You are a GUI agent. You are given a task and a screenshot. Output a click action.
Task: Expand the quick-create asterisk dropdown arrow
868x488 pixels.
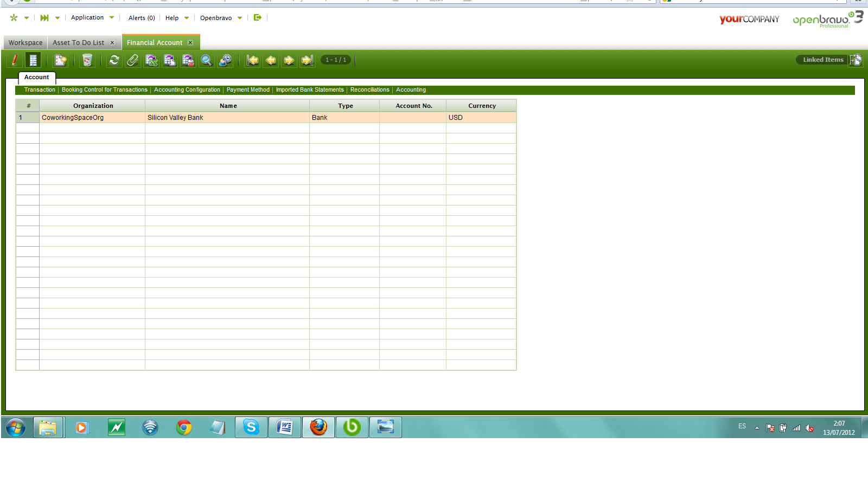pos(26,18)
